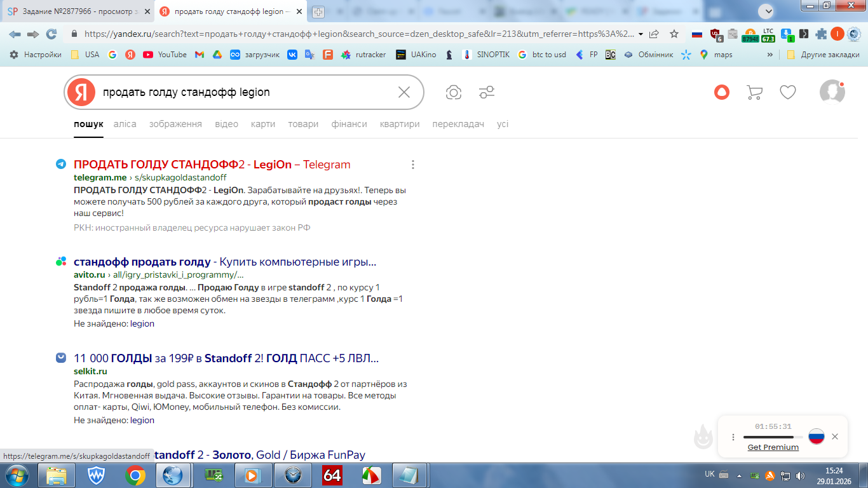This screenshot has height=488, width=868.
Task: Open the "товари" search tab
Action: click(303, 124)
